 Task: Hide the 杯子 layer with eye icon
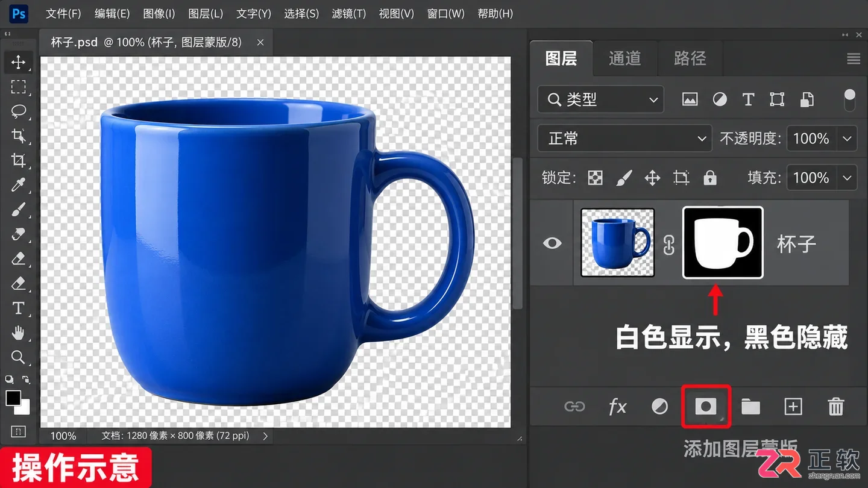(x=552, y=243)
